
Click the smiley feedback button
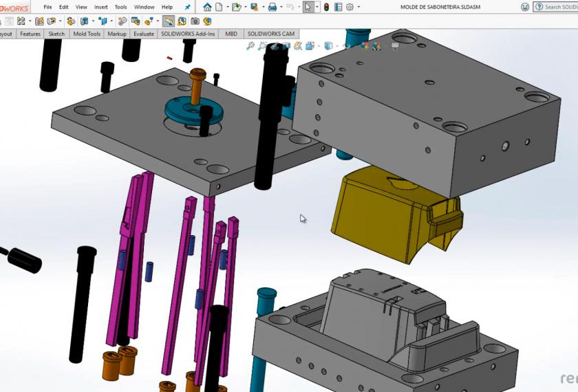525,7
